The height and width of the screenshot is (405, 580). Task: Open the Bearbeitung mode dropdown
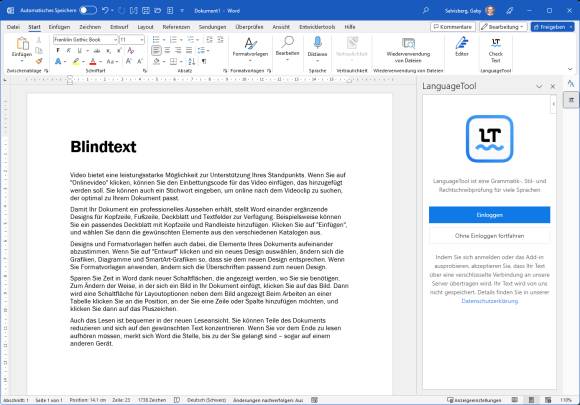(x=503, y=27)
